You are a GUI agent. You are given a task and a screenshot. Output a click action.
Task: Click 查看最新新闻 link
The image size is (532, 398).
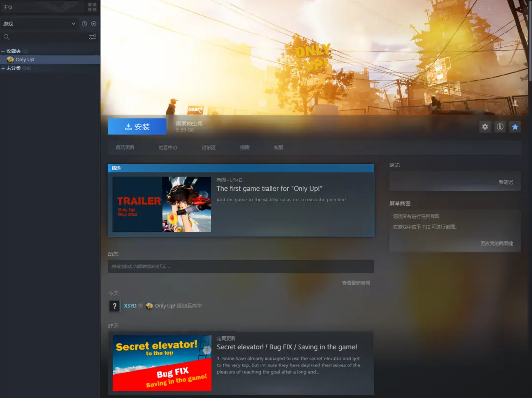pos(356,283)
